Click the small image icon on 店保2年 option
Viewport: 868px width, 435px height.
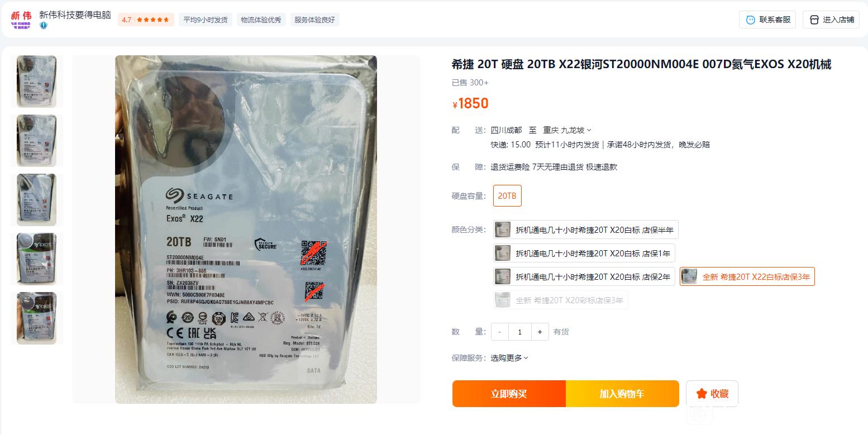click(503, 276)
